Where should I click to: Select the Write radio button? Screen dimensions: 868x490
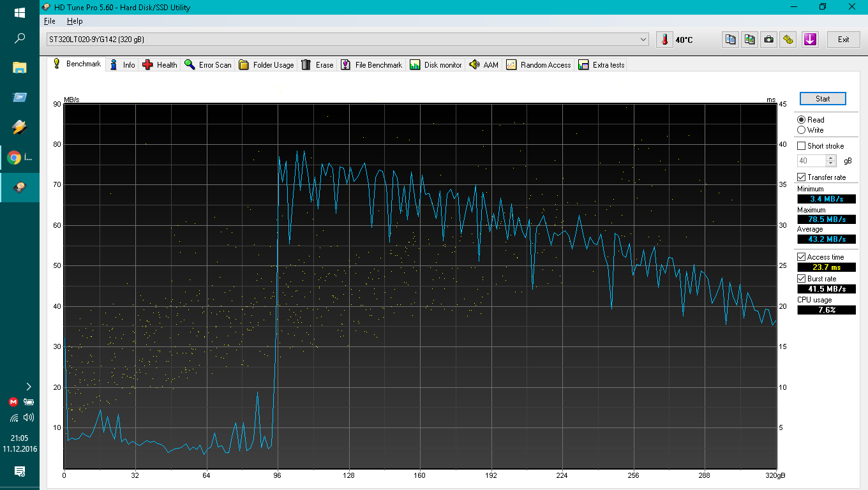[x=801, y=130]
